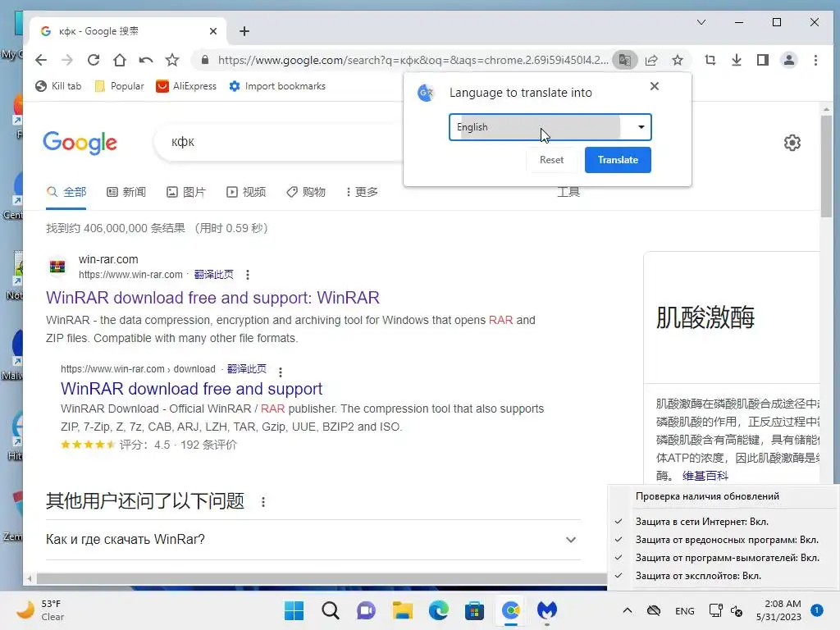Close the кфк Google search tab
840x630 pixels.
213,31
